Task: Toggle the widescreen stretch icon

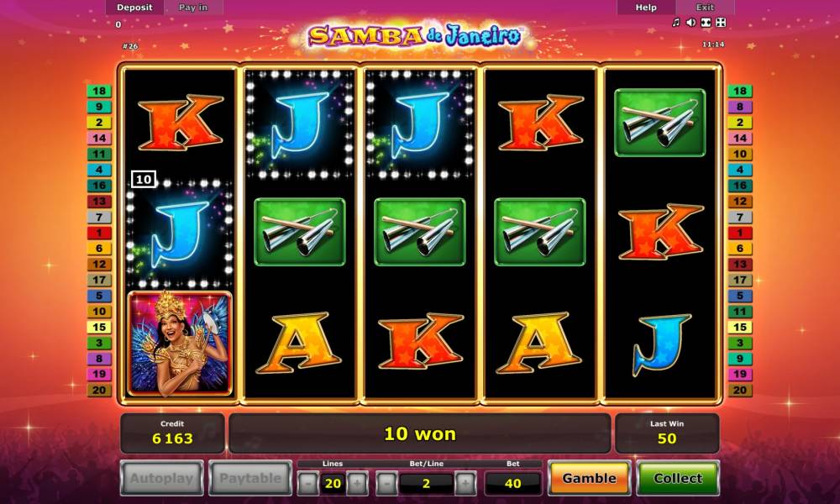Action: coord(706,23)
